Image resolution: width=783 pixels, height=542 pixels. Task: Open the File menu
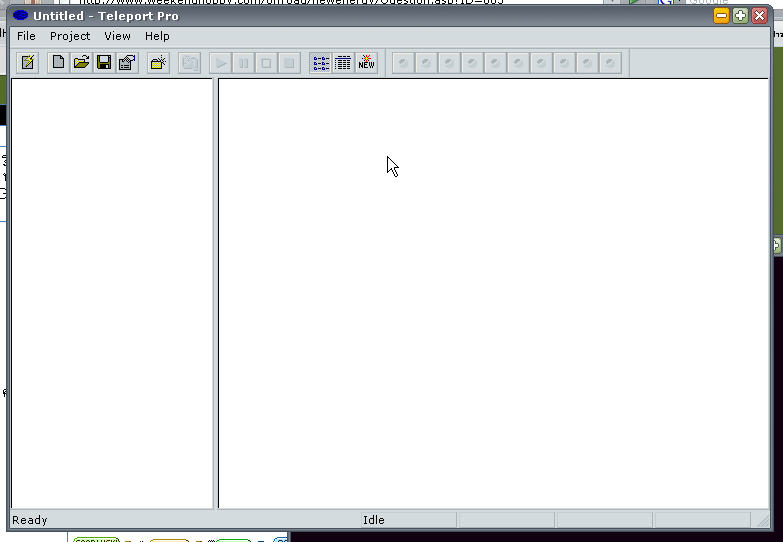point(26,36)
